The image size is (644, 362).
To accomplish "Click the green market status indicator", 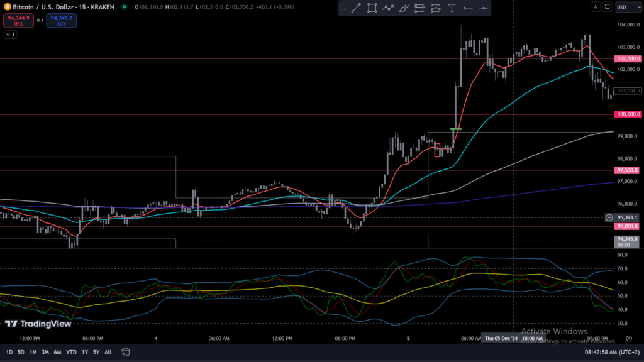I will [125, 7].
